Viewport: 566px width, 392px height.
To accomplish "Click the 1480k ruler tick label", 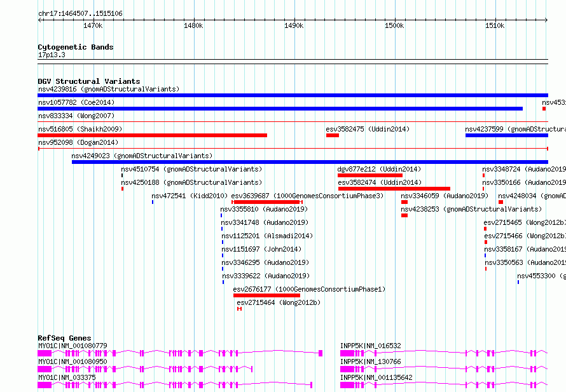I will (193, 25).
